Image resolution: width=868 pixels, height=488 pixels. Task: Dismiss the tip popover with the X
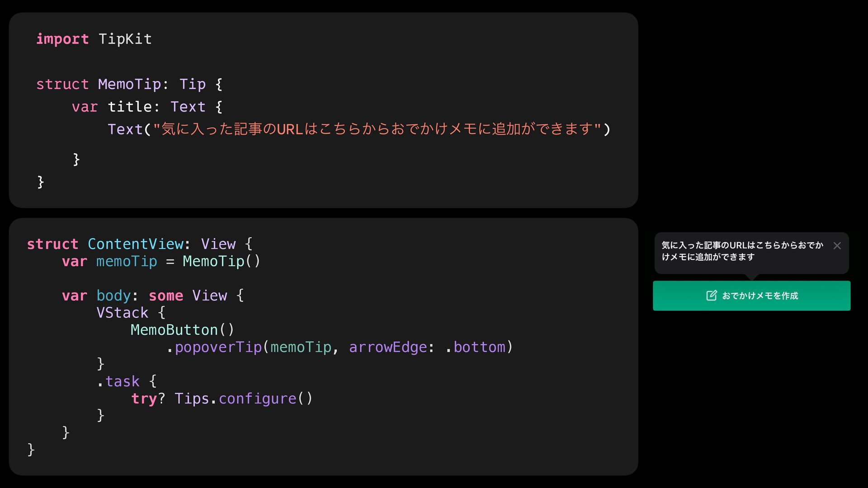coord(837,246)
